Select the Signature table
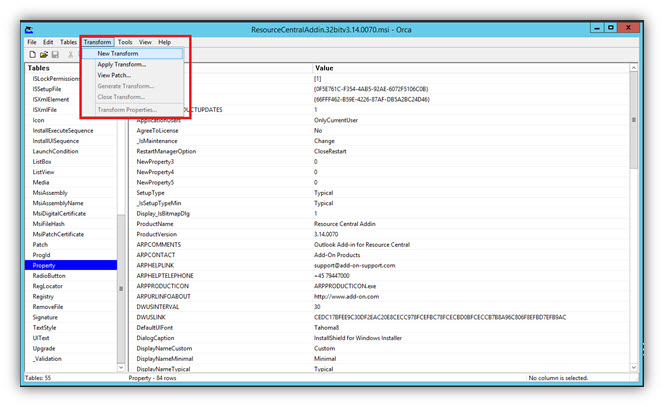 coord(45,317)
